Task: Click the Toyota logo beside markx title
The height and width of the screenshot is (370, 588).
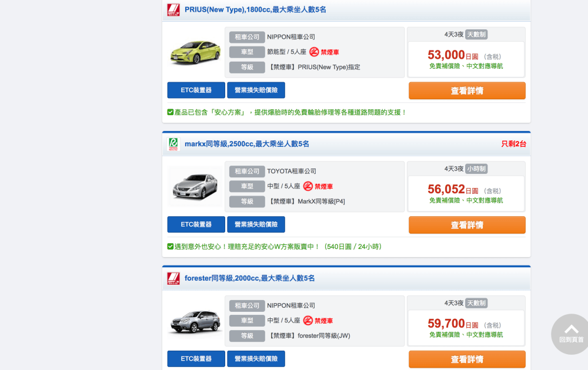Action: [173, 144]
